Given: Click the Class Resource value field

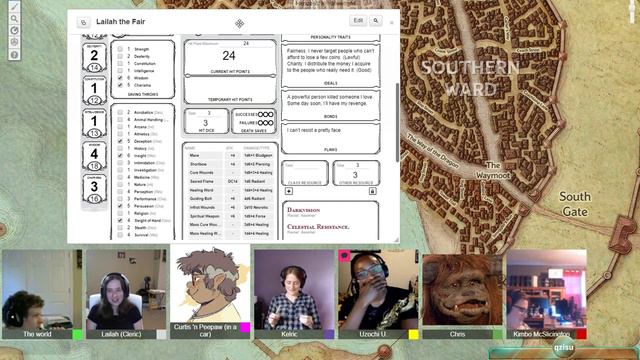Looking at the screenshot, I should coord(304,175).
